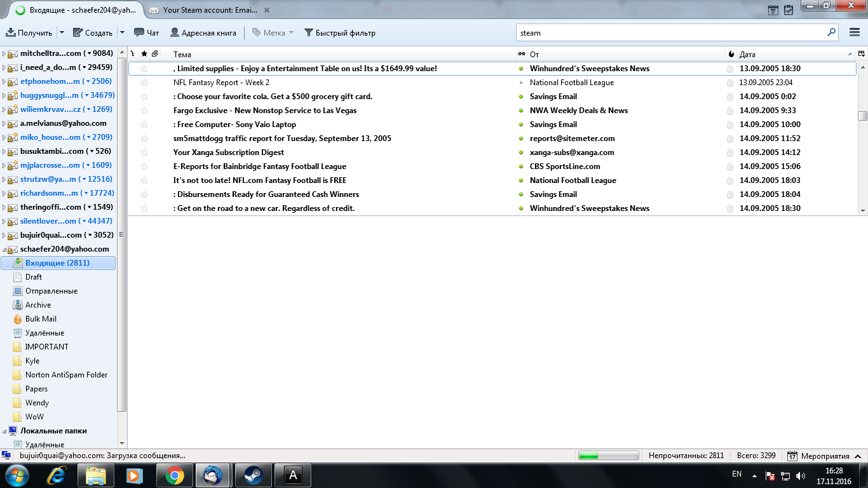Open the Отправленные folder
This screenshot has width=868, height=488.
coord(51,291)
